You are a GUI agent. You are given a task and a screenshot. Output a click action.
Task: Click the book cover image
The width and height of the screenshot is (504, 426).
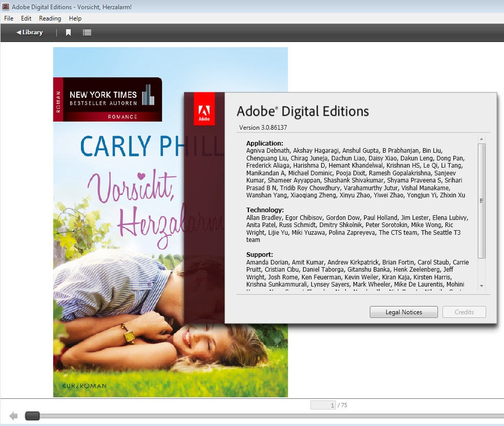click(x=171, y=222)
